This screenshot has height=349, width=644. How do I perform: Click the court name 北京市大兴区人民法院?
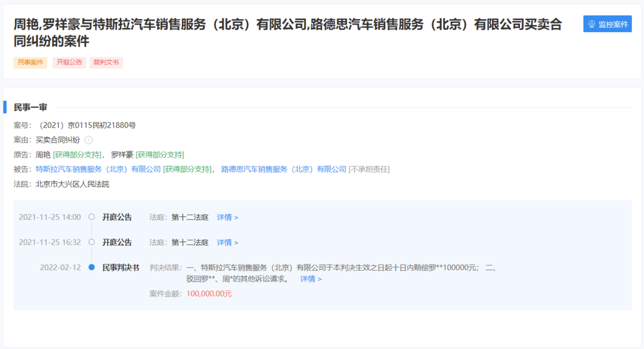72,184
